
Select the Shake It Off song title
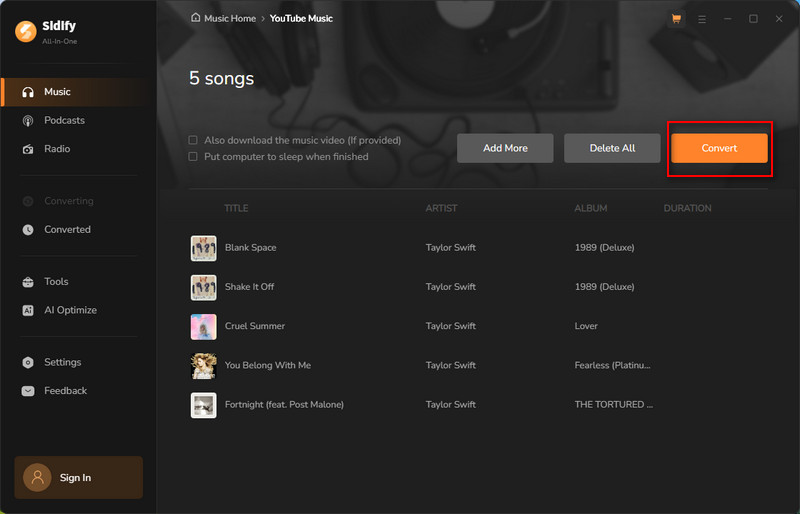(x=249, y=287)
